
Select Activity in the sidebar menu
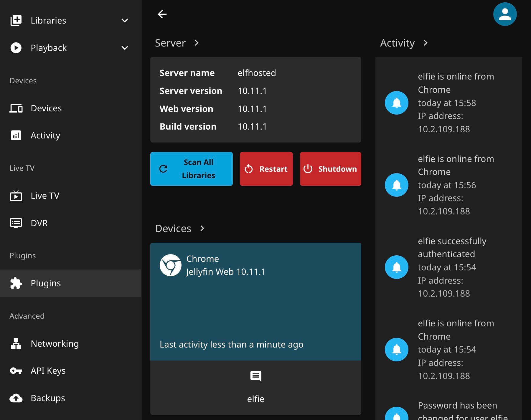pos(70,135)
